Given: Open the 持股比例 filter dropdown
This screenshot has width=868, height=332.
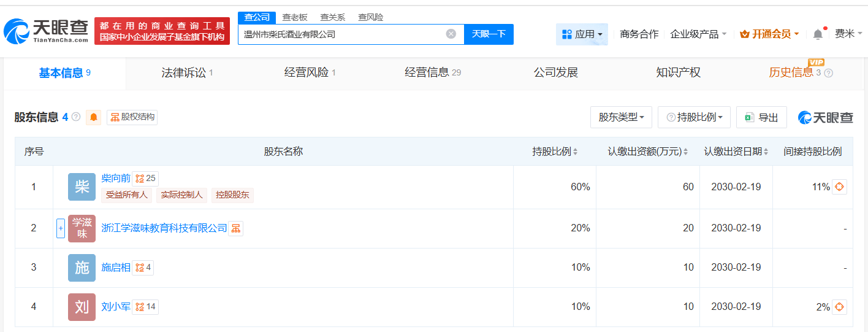Looking at the screenshot, I should (694, 117).
